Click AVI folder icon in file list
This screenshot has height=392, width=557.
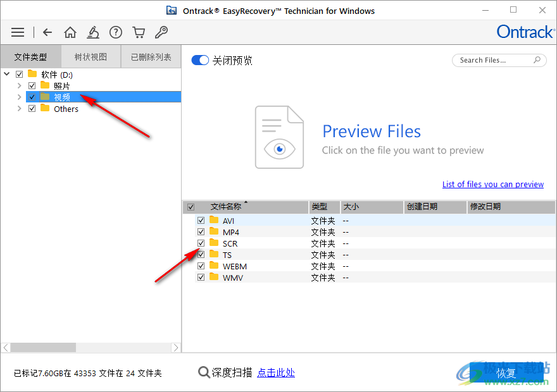point(214,220)
